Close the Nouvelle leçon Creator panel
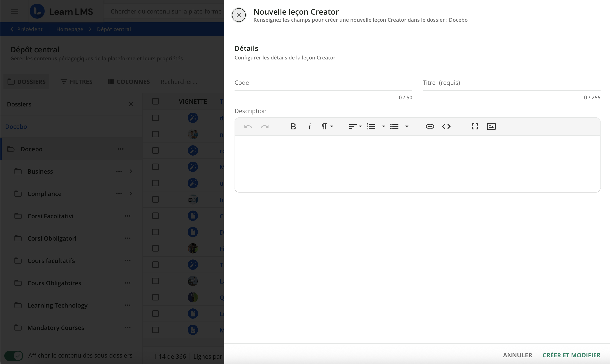 (x=239, y=15)
